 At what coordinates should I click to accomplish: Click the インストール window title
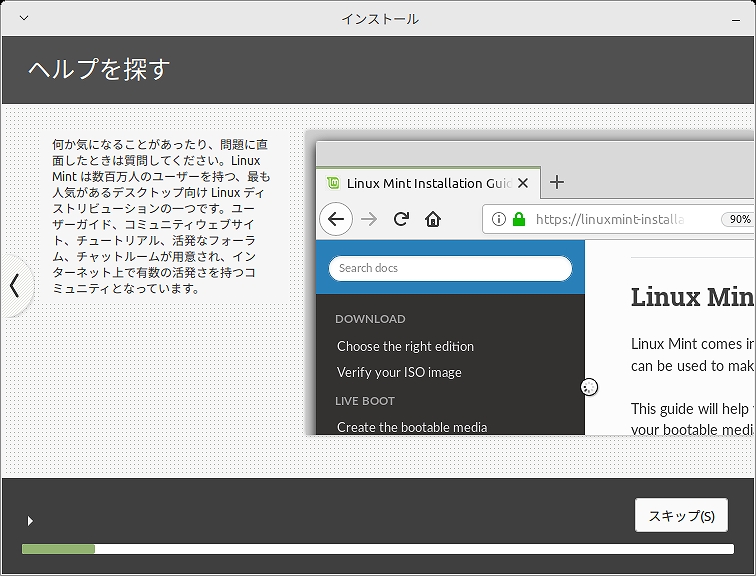(x=380, y=19)
